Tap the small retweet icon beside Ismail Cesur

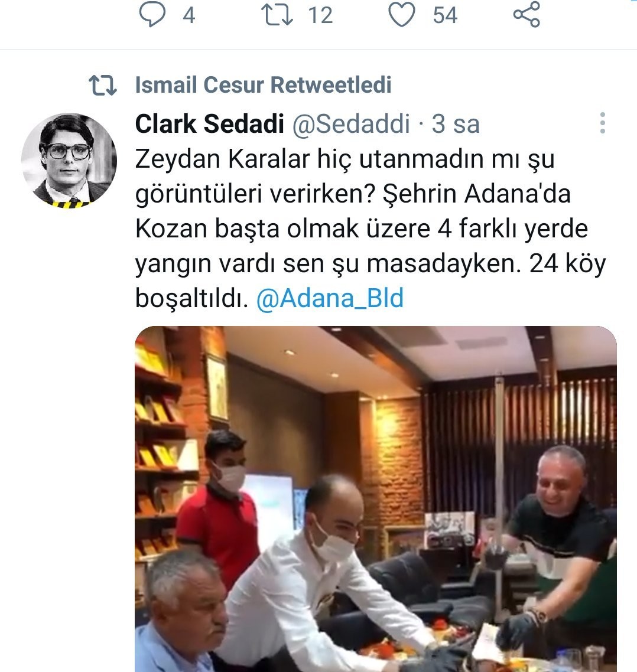pos(103,85)
